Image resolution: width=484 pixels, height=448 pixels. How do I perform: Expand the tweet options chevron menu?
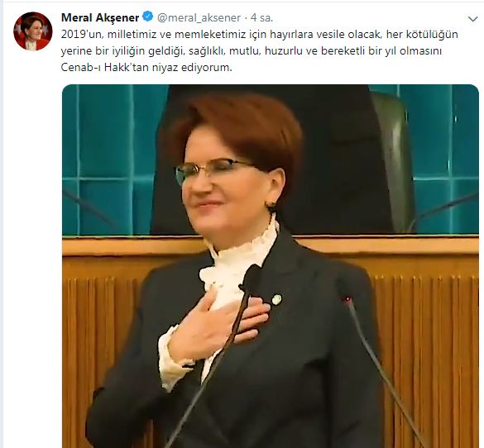pyautogui.click(x=472, y=19)
